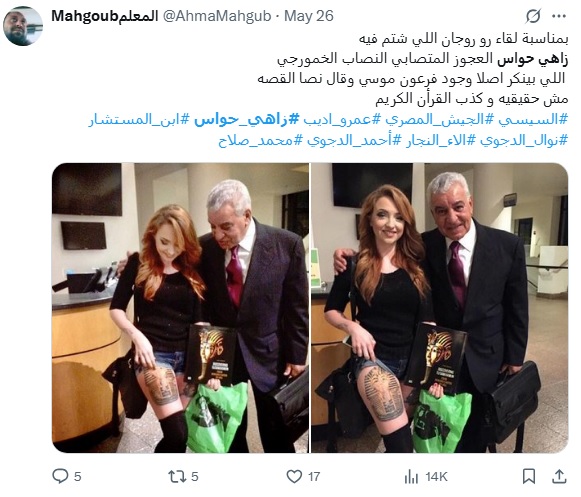View post analytics bar chart icon
The image size is (581, 497).
click(x=411, y=477)
